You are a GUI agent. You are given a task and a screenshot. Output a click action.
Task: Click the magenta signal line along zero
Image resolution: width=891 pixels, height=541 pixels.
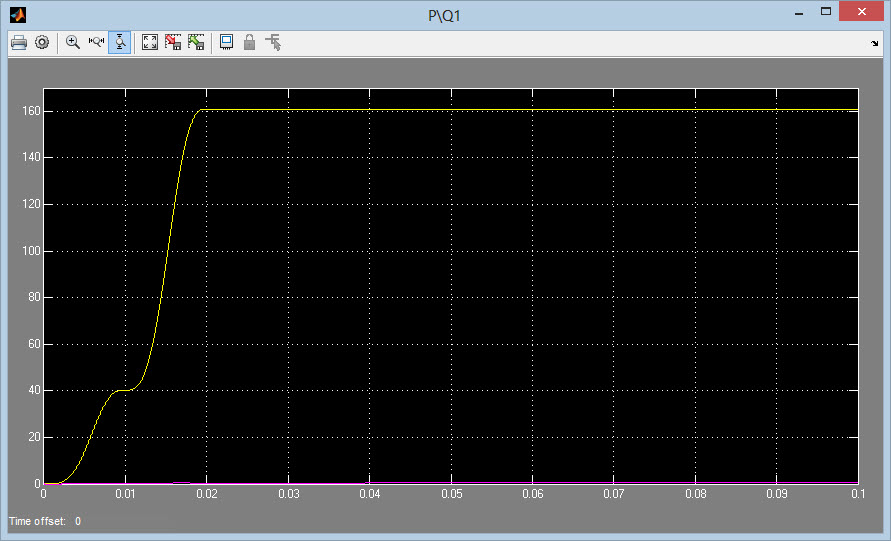click(600, 483)
